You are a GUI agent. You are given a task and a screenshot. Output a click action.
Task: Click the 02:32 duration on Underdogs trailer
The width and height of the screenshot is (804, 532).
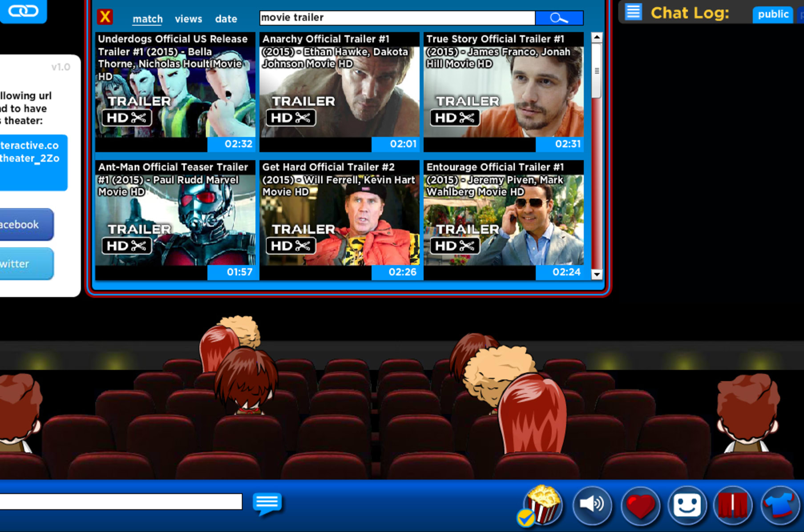(231, 144)
